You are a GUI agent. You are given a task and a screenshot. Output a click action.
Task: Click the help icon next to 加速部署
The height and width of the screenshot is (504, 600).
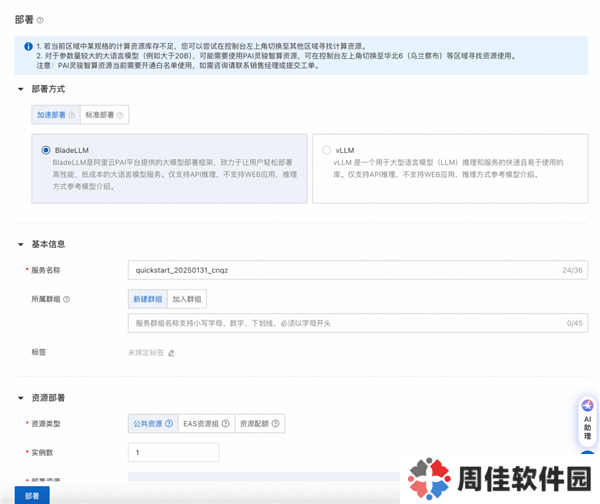72,115
